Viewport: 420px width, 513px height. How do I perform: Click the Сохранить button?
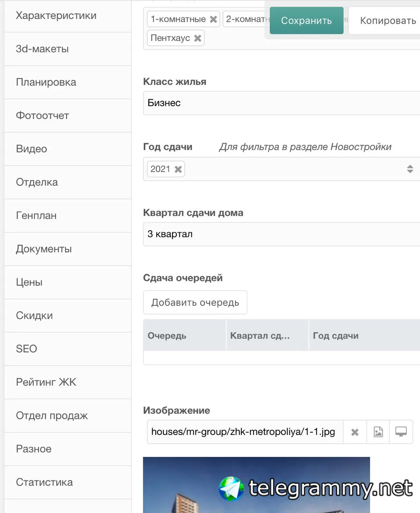[x=306, y=20]
